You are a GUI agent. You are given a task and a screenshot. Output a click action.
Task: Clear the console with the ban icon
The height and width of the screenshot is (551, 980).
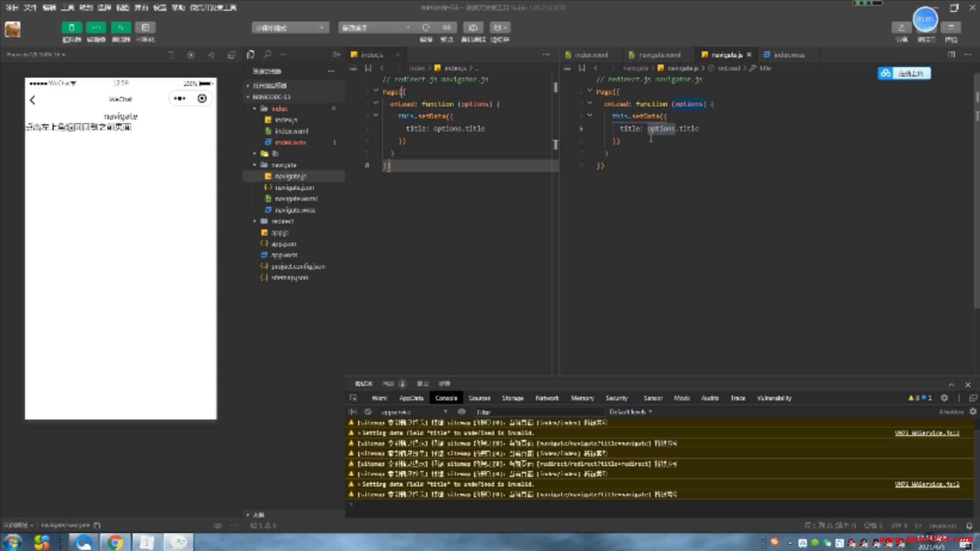(x=367, y=412)
